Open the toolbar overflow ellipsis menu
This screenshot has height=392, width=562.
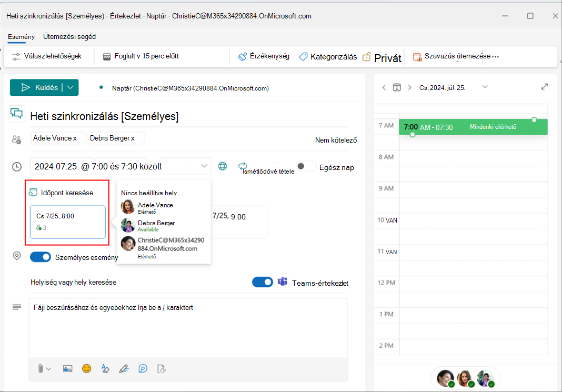coord(495,57)
